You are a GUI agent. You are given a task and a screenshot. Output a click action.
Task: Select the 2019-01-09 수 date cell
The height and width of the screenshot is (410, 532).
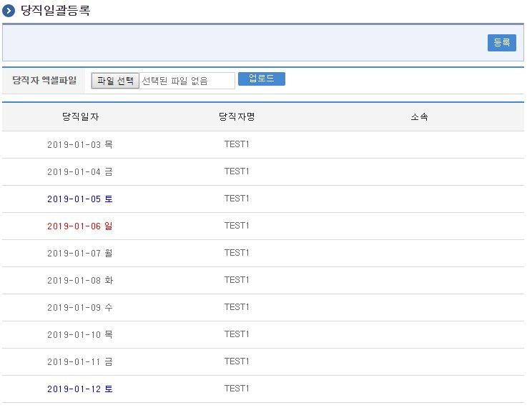(80, 307)
